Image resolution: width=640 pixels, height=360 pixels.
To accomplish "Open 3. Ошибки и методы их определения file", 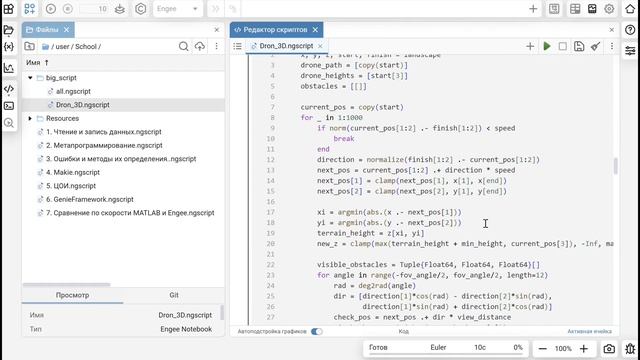I will [121, 159].
